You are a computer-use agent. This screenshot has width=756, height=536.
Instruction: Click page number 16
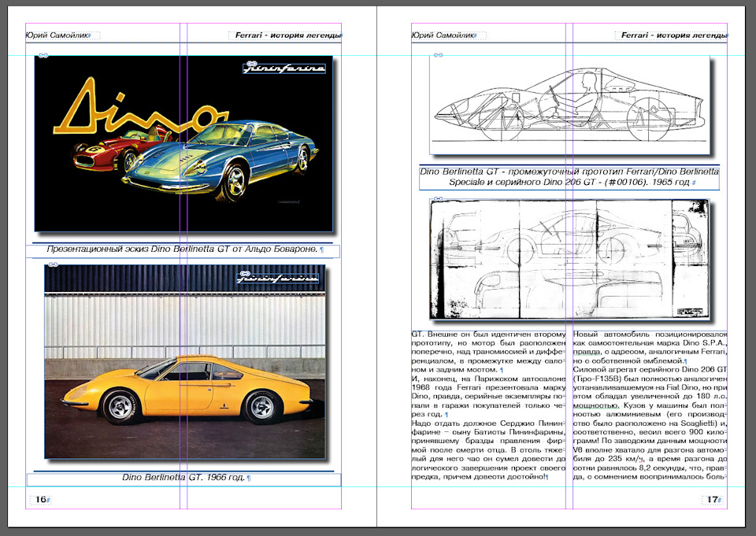point(40,499)
